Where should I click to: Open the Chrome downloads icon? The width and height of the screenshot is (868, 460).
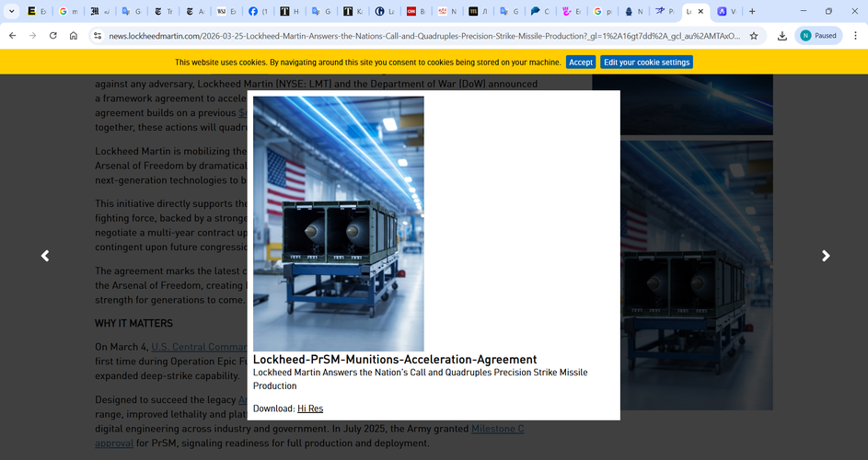pos(781,36)
